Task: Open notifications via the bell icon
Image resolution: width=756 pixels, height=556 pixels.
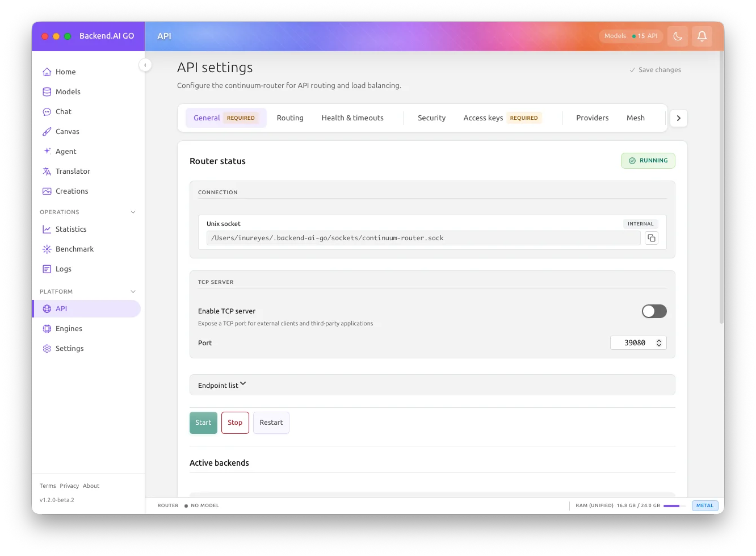Action: pos(702,36)
